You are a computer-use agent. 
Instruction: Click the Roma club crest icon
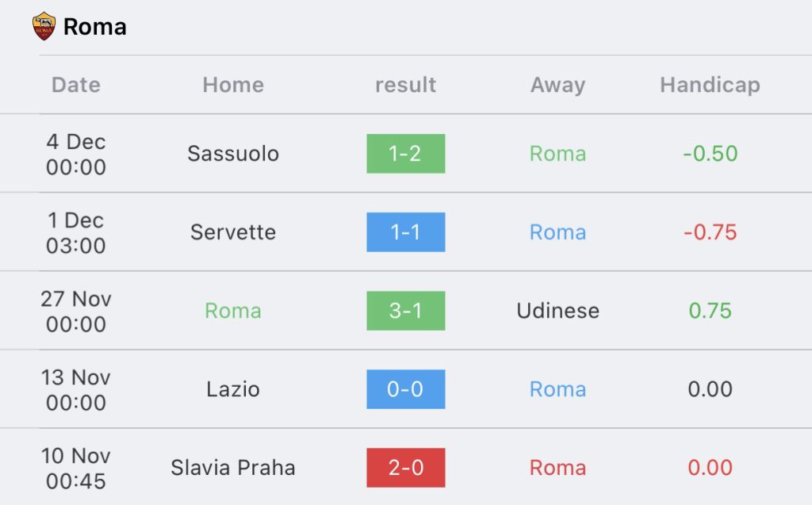coord(44,26)
